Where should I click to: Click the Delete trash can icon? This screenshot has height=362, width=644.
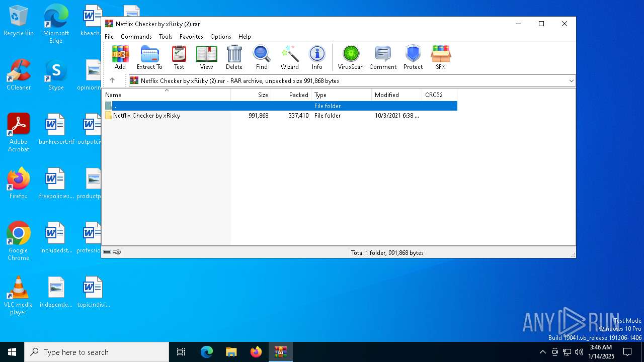[234, 57]
